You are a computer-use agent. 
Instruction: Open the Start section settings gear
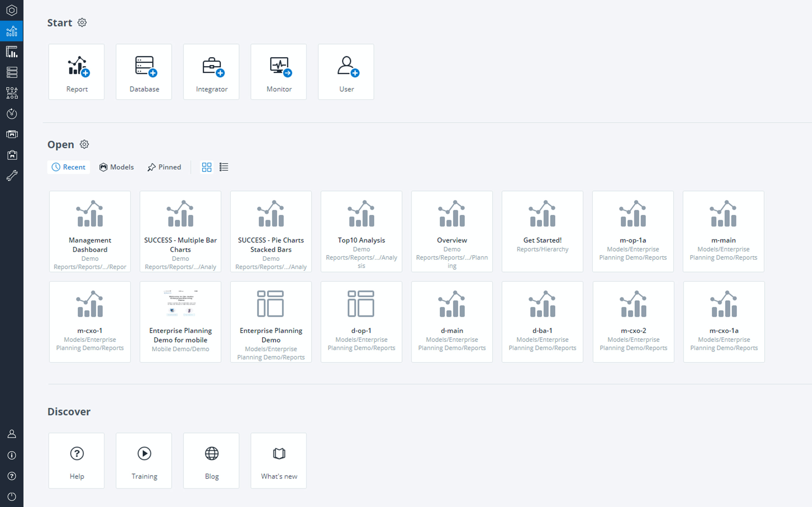coord(82,22)
